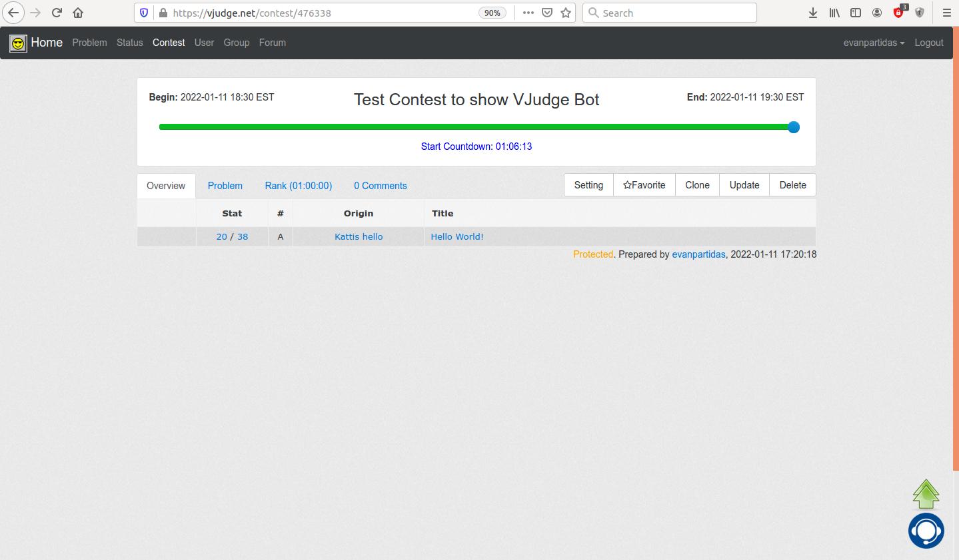Open the evanpartidas account dropdown
This screenshot has width=959, height=560.
tap(874, 42)
